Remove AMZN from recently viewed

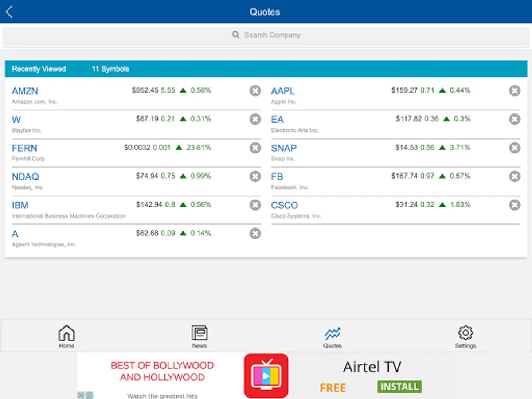(255, 91)
